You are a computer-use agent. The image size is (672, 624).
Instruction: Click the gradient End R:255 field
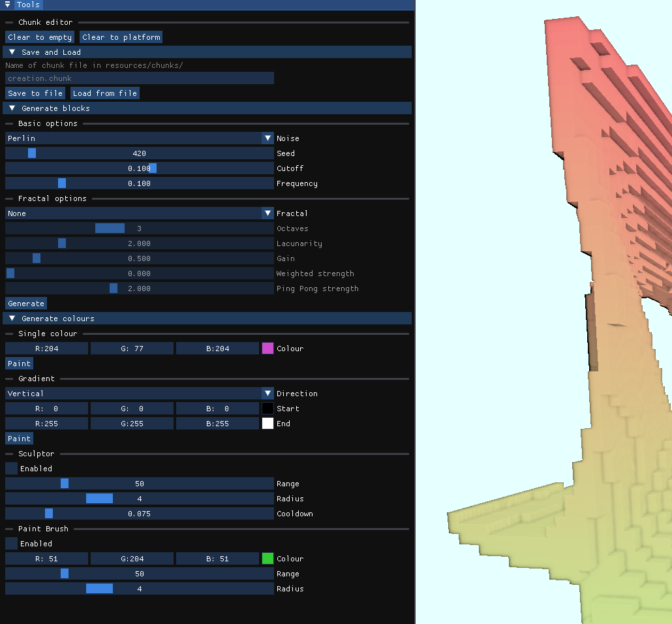(x=47, y=424)
